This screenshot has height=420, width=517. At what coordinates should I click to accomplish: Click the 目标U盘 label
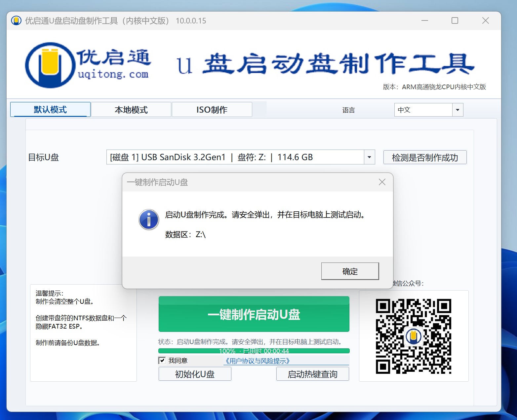[43, 157]
